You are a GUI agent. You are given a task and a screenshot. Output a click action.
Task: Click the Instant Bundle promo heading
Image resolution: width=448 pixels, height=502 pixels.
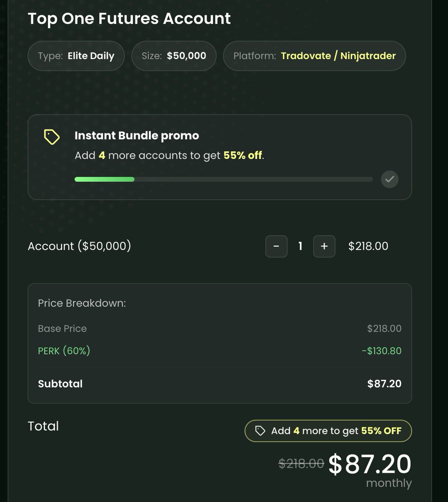click(x=137, y=136)
